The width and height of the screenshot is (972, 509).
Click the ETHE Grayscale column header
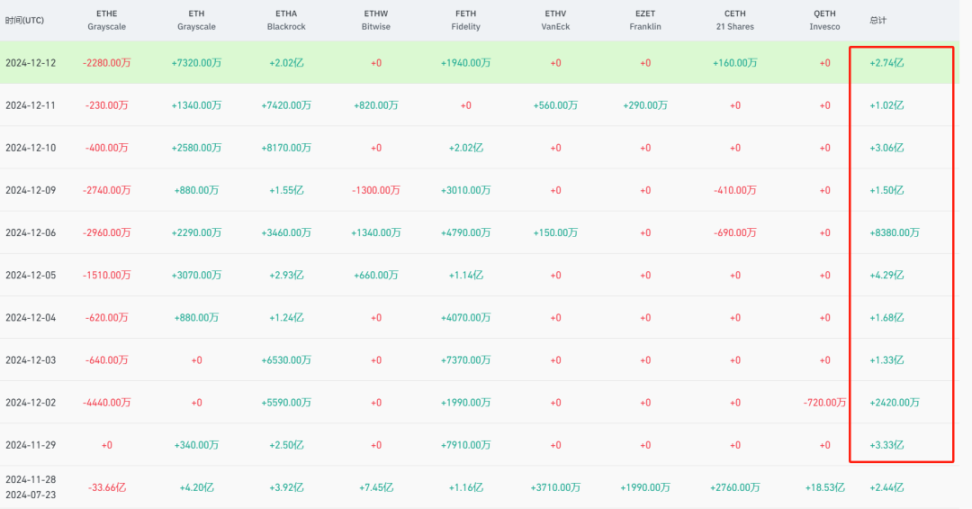[x=107, y=20]
